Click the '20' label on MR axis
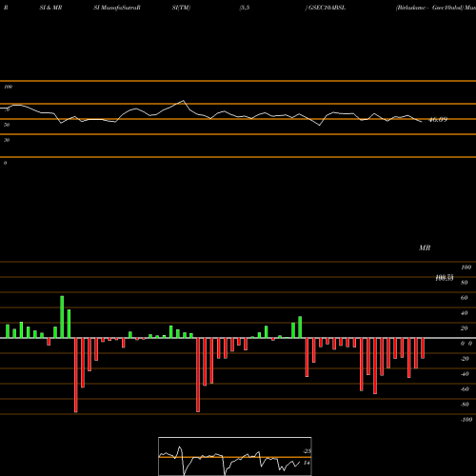 [465, 328]
